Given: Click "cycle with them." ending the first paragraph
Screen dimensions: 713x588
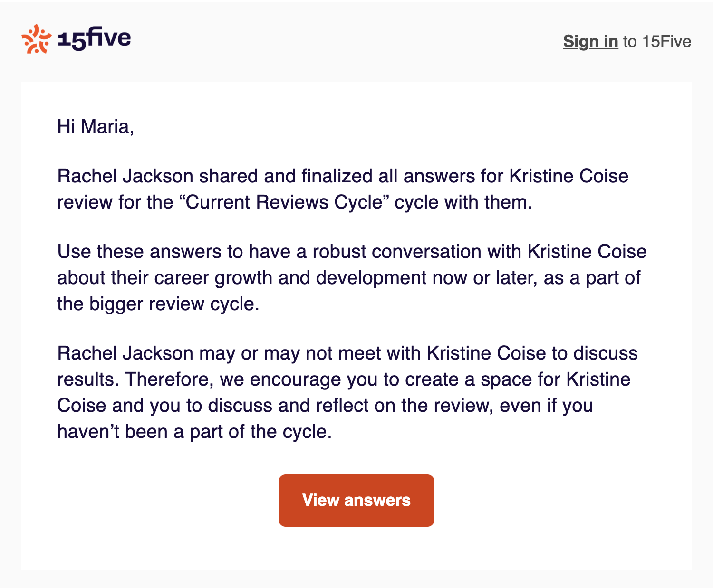Looking at the screenshot, I should tap(463, 202).
